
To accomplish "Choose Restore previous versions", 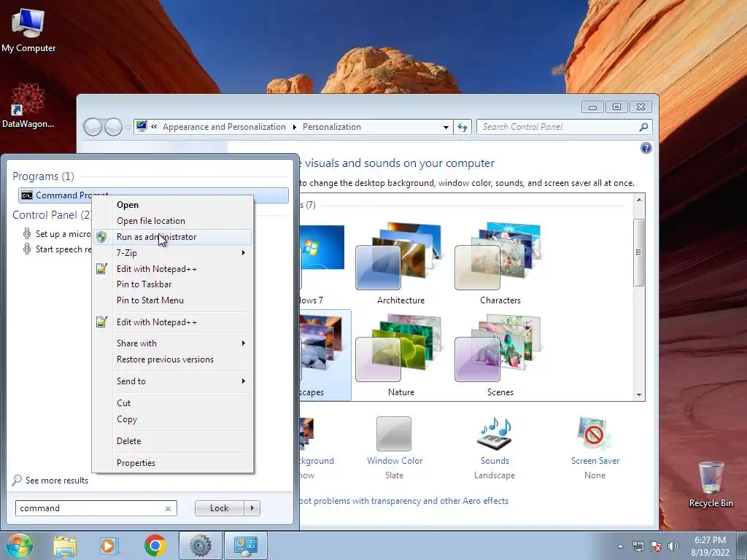I will (173, 359).
